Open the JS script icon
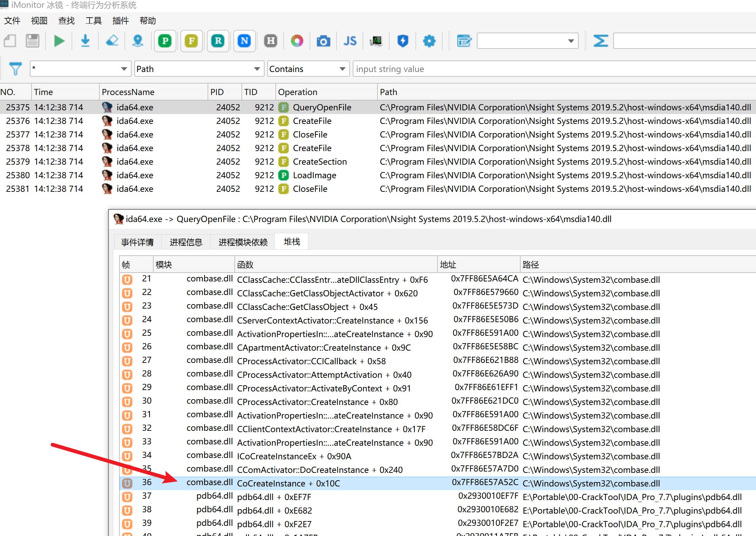 point(350,41)
